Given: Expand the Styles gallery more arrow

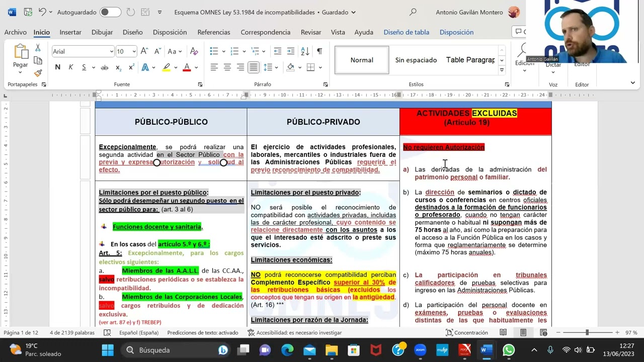Looking at the screenshot, I should point(502,70).
